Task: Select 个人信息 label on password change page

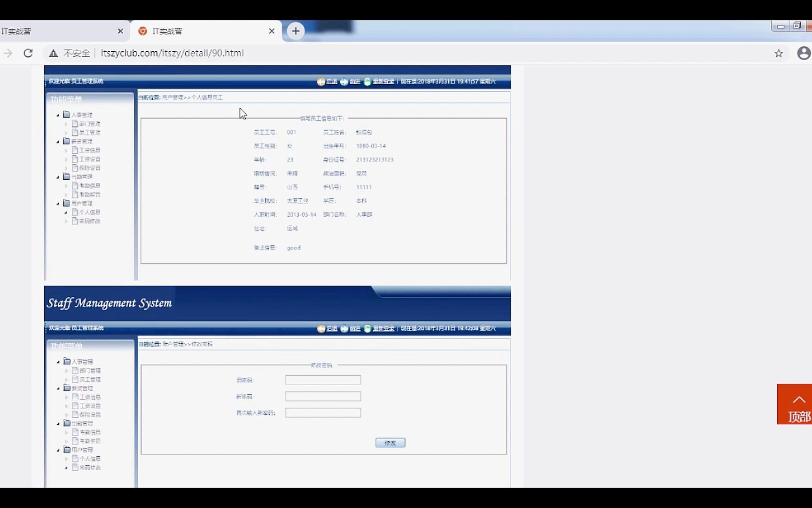Action: (90, 459)
